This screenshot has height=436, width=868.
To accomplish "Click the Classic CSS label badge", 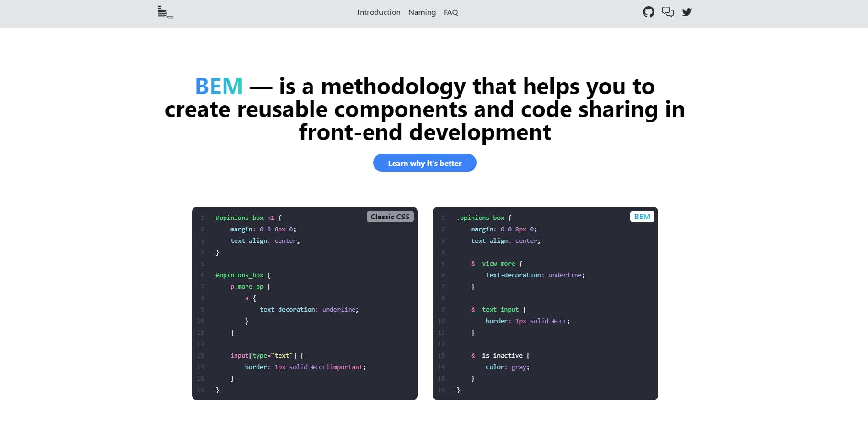I will [x=390, y=217].
